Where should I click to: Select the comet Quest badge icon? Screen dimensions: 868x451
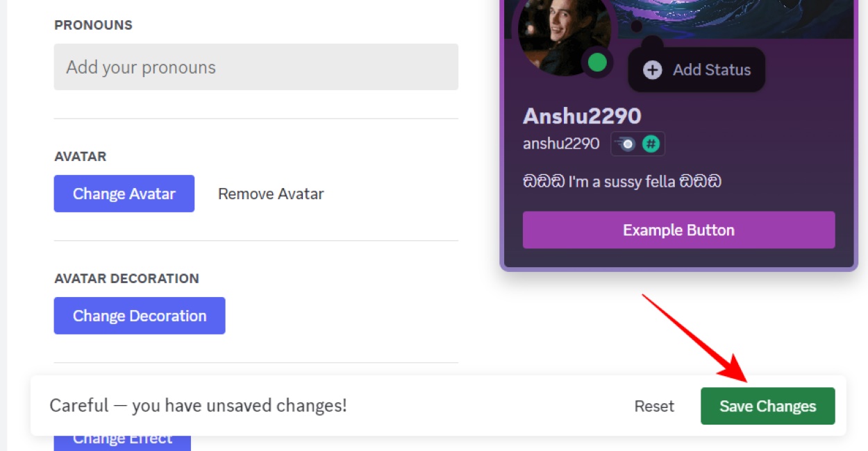pos(627,144)
